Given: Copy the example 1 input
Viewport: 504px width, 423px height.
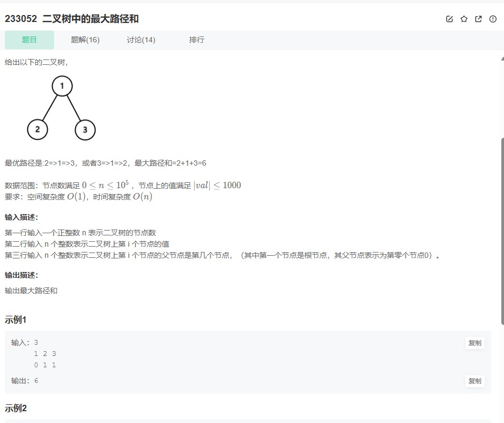Looking at the screenshot, I should (x=475, y=343).
